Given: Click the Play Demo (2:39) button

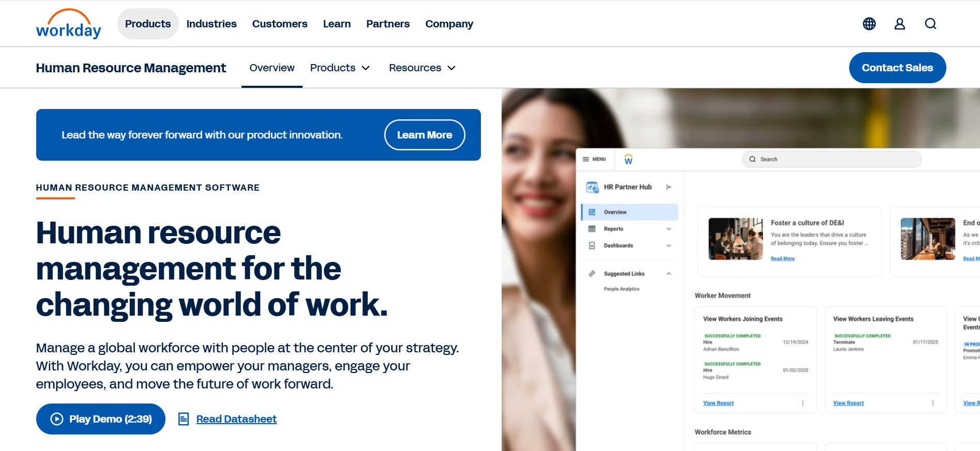Looking at the screenshot, I should [101, 419].
